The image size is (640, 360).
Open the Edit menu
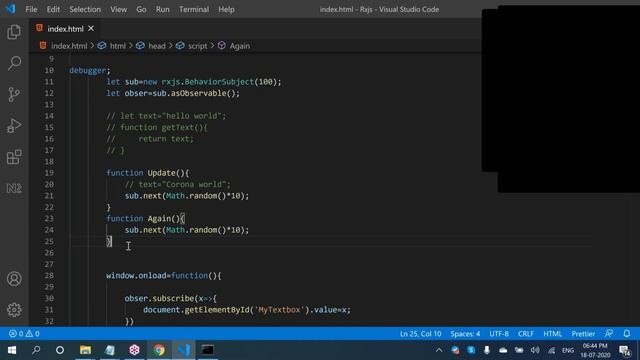click(x=53, y=9)
